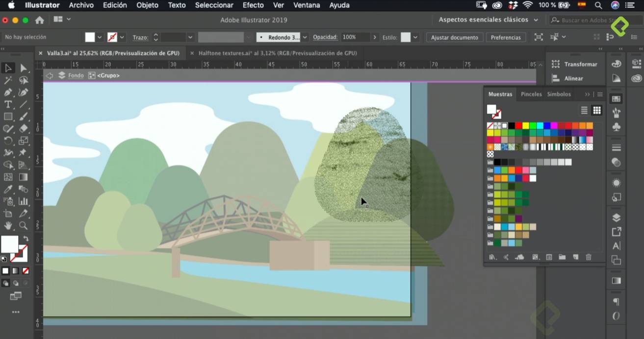Set paint type to gradient
The image size is (644, 339).
pos(16,270)
